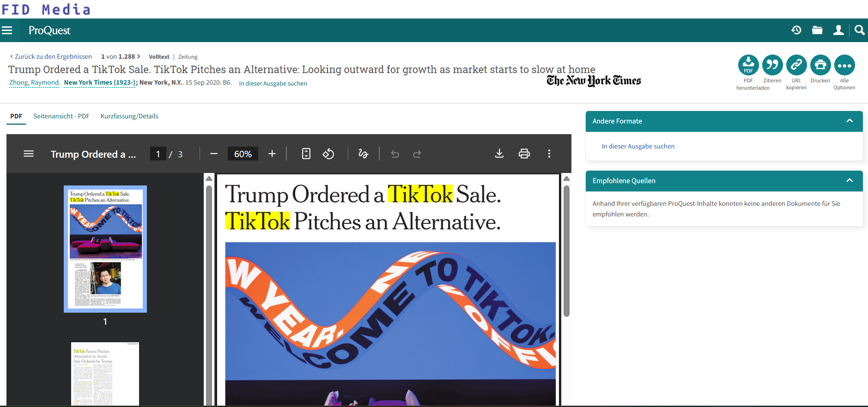Download the PDF from the viewer toolbar
The image size is (868, 407).
click(499, 154)
